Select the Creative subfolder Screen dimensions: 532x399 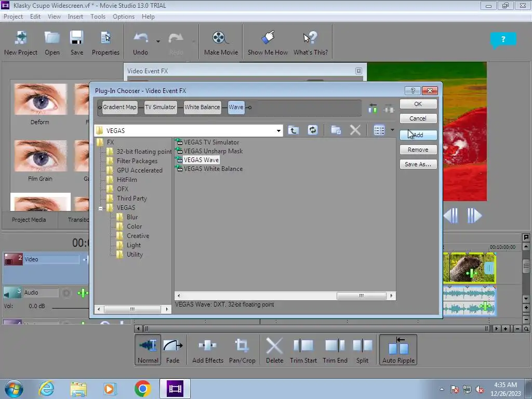pyautogui.click(x=138, y=236)
